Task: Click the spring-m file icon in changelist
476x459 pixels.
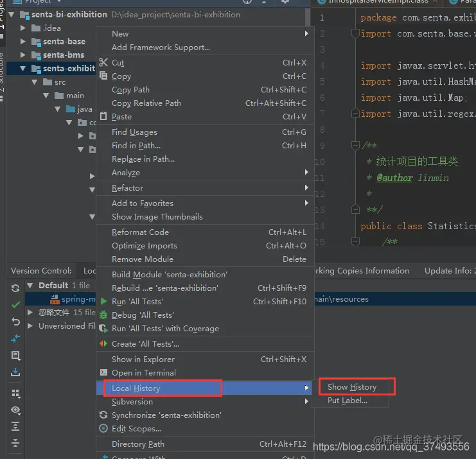Action: (55, 299)
